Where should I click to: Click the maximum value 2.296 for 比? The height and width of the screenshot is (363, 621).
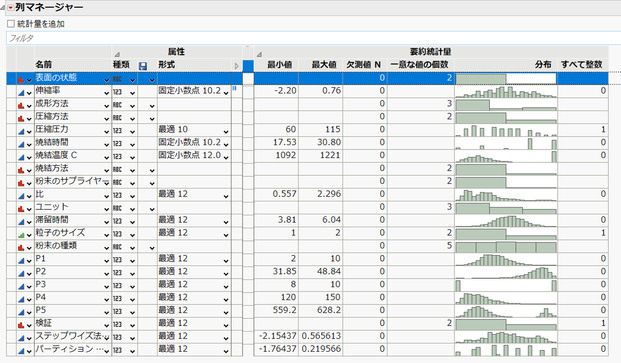[329, 194]
